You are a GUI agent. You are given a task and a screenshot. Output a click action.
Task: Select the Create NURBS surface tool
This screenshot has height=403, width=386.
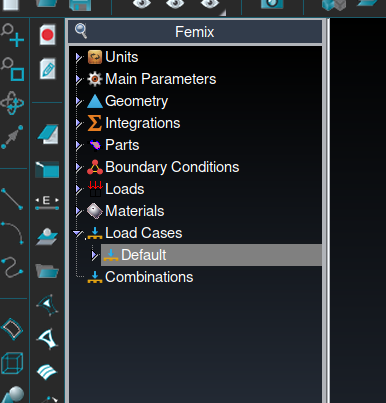point(12,329)
